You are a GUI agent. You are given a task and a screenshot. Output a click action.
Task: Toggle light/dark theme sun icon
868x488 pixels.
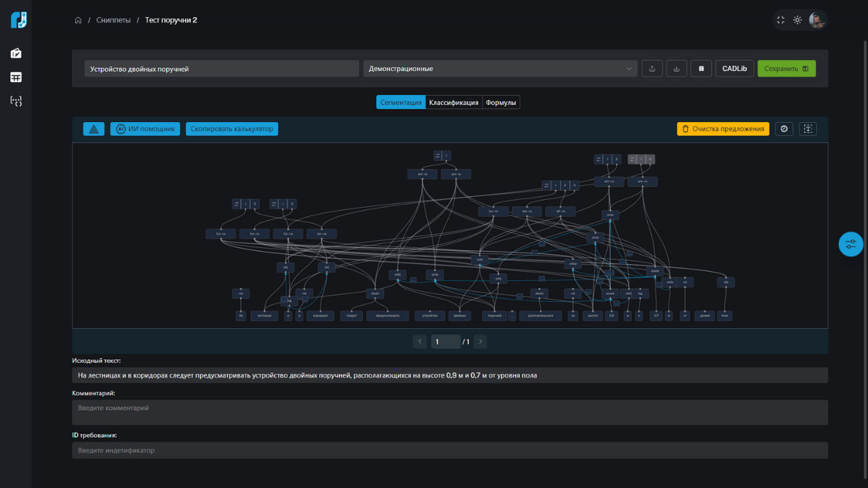(797, 20)
